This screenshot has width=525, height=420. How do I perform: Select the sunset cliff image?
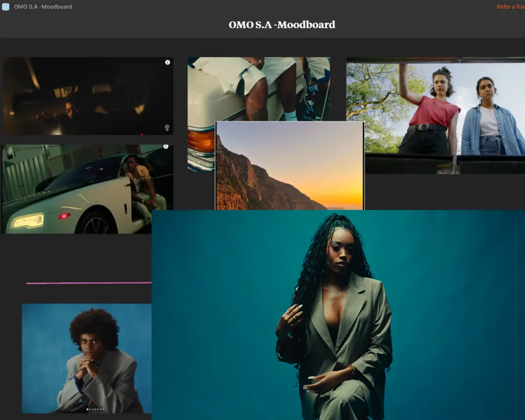290,166
